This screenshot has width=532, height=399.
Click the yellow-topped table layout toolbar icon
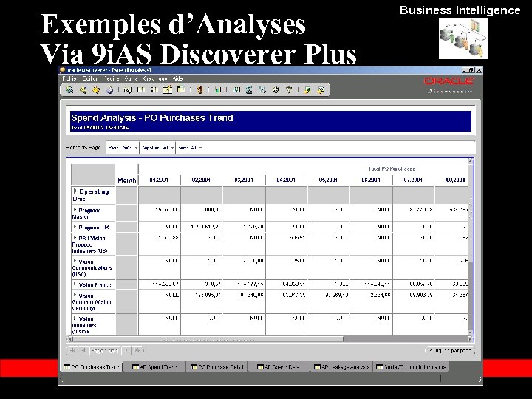(168, 89)
